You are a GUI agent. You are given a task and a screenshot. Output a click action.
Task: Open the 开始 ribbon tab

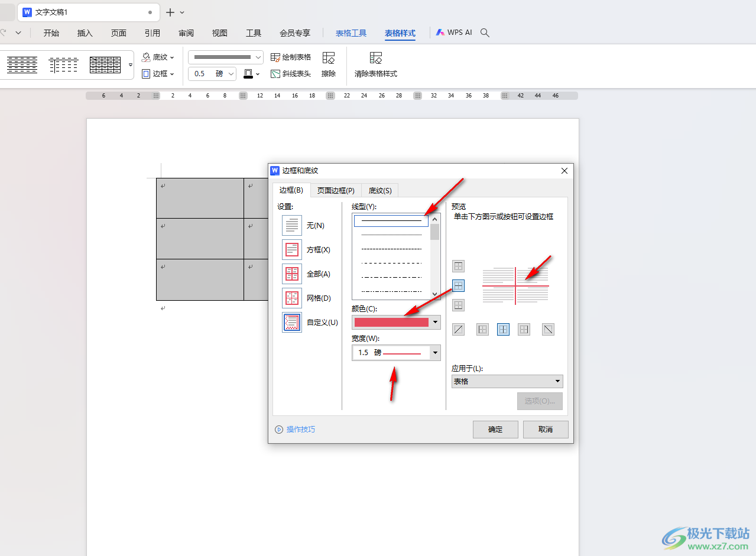[x=51, y=33]
